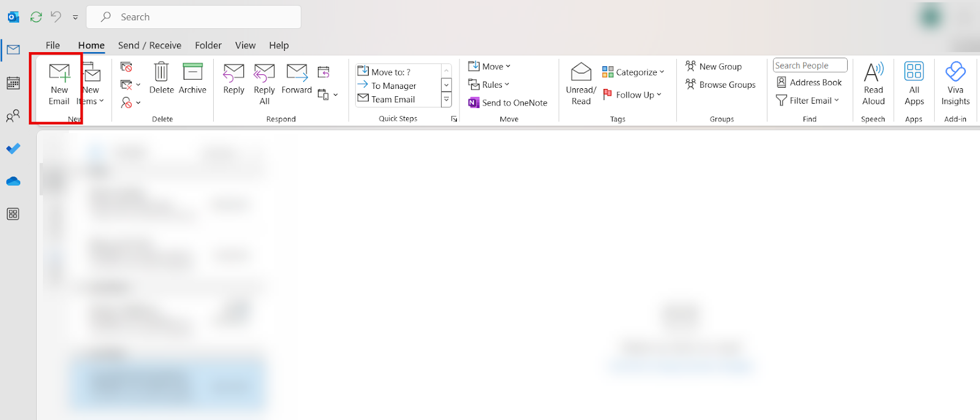Viewport: 980px width, 420px height.
Task: Switch to the Send / Receive tab
Action: click(x=149, y=45)
